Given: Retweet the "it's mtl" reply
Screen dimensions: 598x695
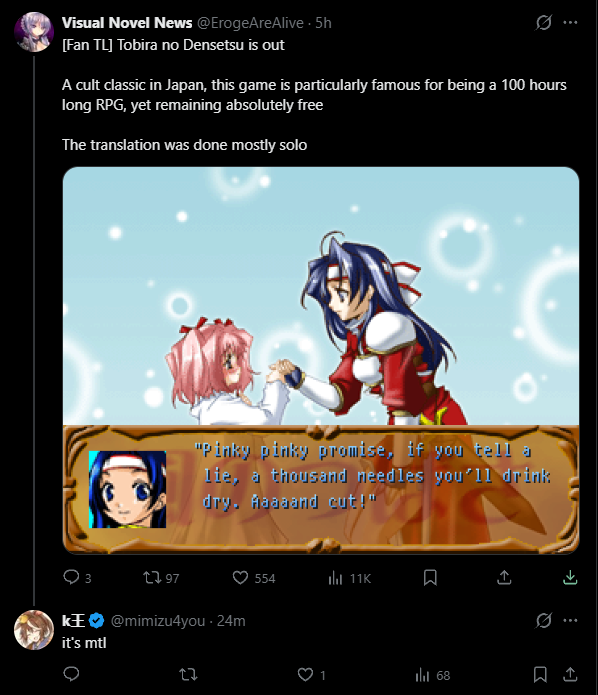Looking at the screenshot, I should (x=188, y=675).
